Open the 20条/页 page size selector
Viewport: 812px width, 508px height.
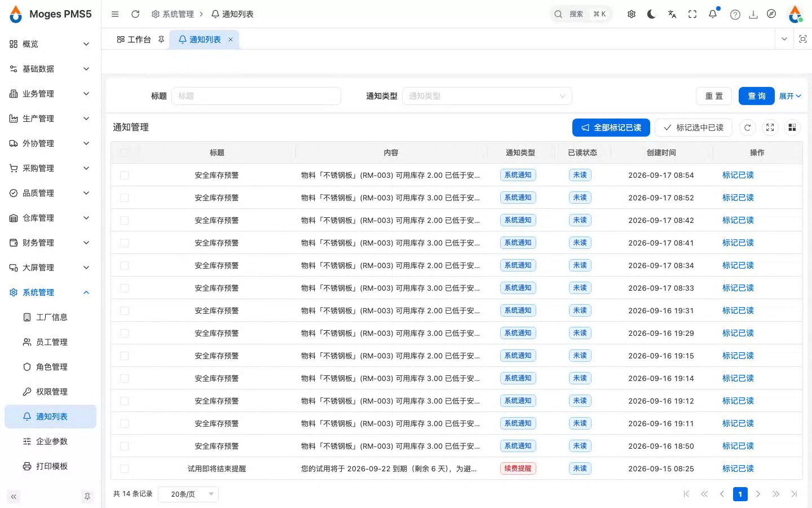(x=188, y=494)
